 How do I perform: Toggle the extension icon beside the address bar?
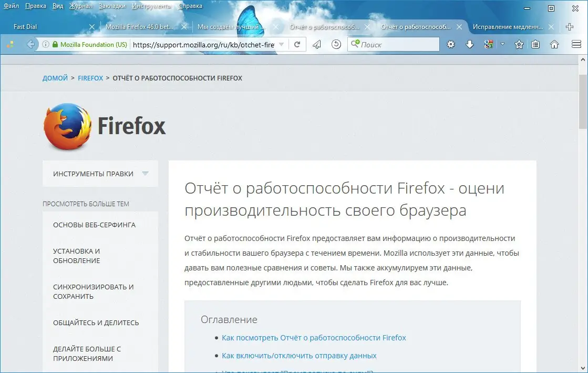point(489,44)
